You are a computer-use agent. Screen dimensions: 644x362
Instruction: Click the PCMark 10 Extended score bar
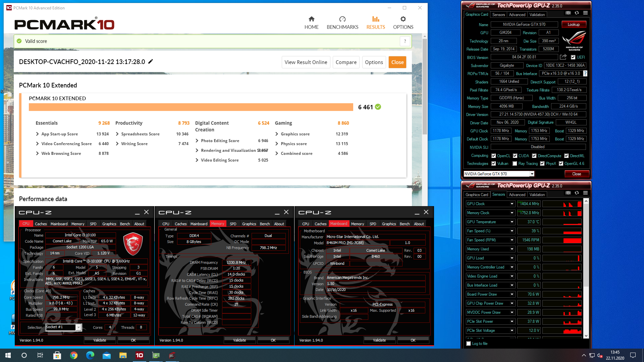pyautogui.click(x=191, y=107)
